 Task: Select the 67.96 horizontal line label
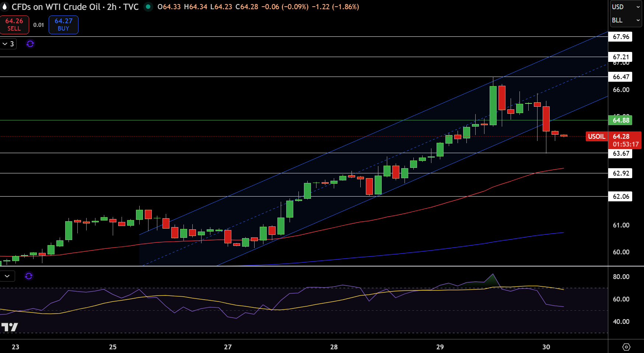[621, 37]
